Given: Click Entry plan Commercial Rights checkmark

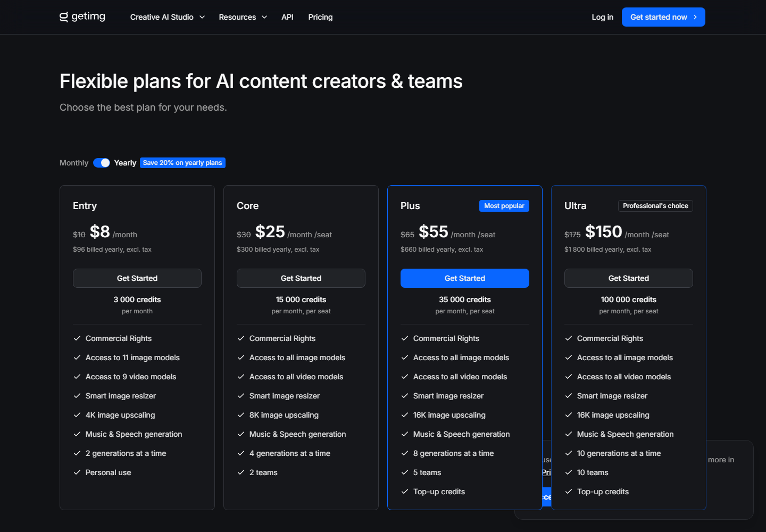Looking at the screenshot, I should click(77, 338).
